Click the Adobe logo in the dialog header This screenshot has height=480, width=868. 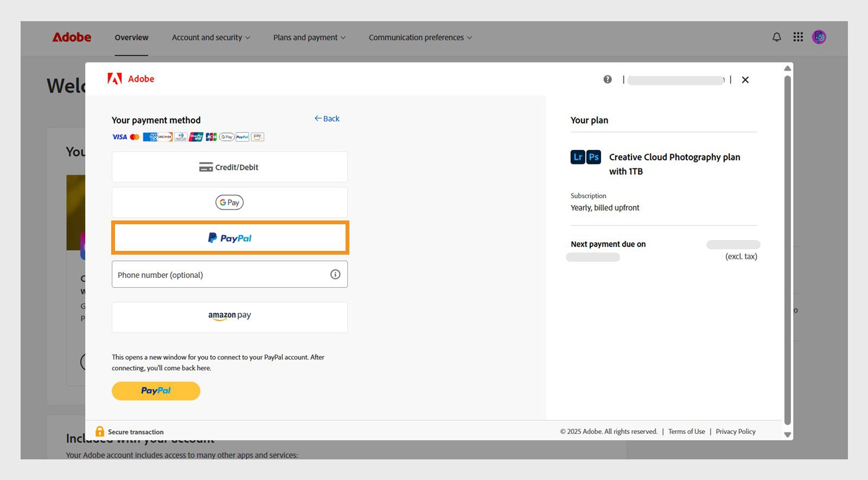coord(131,79)
